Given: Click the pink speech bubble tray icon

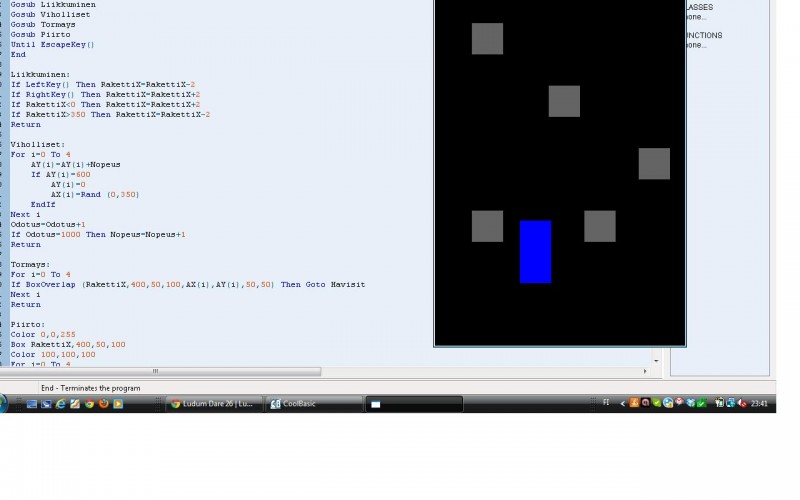Looking at the screenshot, I should click(x=679, y=402).
